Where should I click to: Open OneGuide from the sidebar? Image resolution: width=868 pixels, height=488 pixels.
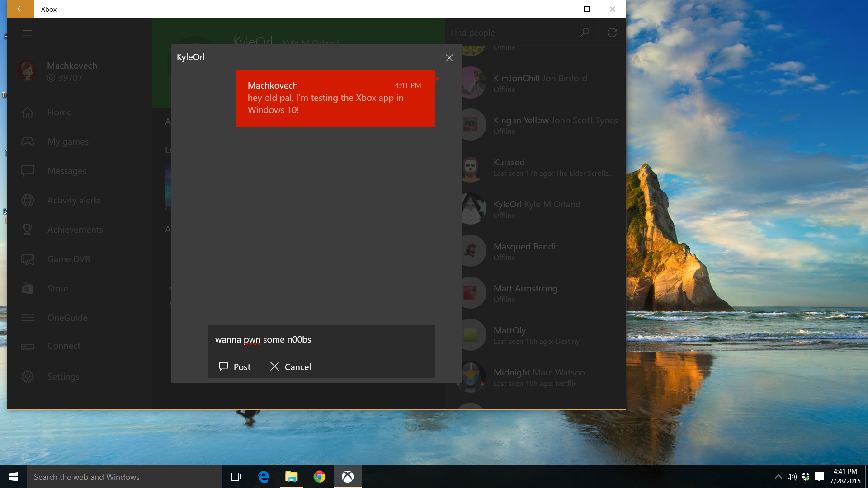(67, 318)
